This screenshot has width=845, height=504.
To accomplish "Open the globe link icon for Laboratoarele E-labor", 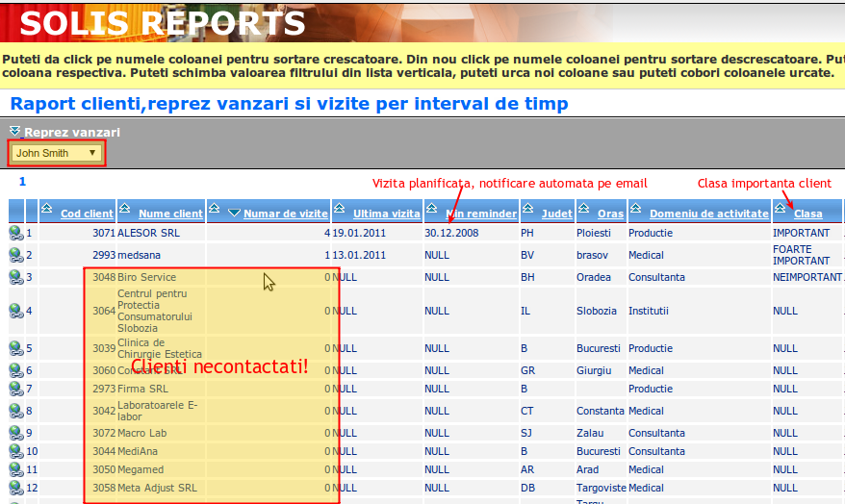I will coord(16,411).
